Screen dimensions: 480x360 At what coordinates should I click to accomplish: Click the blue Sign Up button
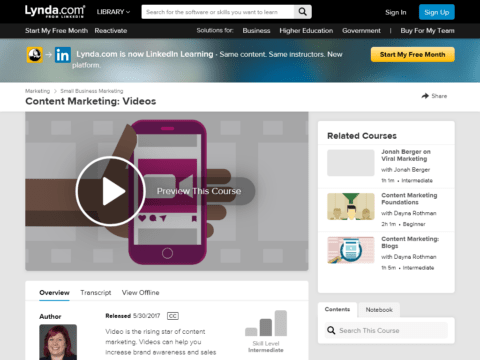tap(437, 12)
